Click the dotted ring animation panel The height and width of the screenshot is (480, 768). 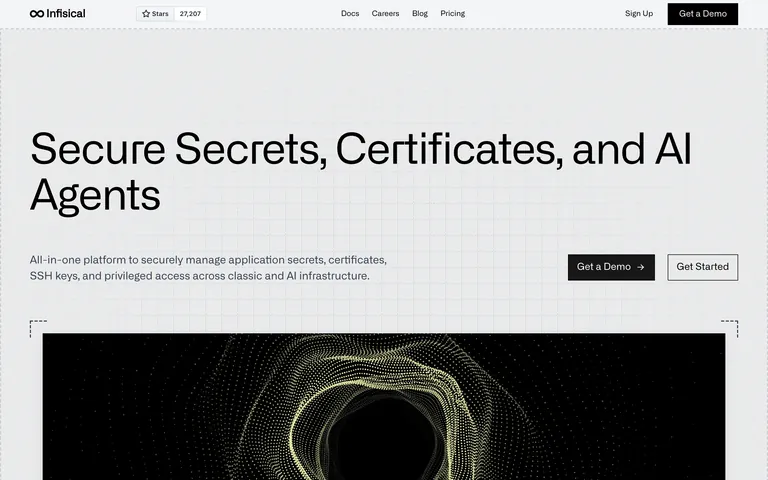coord(384,407)
